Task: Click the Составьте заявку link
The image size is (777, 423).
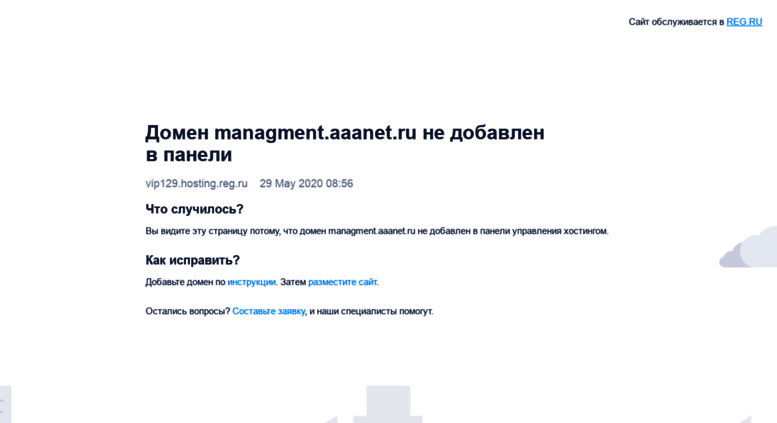Action: pos(269,311)
